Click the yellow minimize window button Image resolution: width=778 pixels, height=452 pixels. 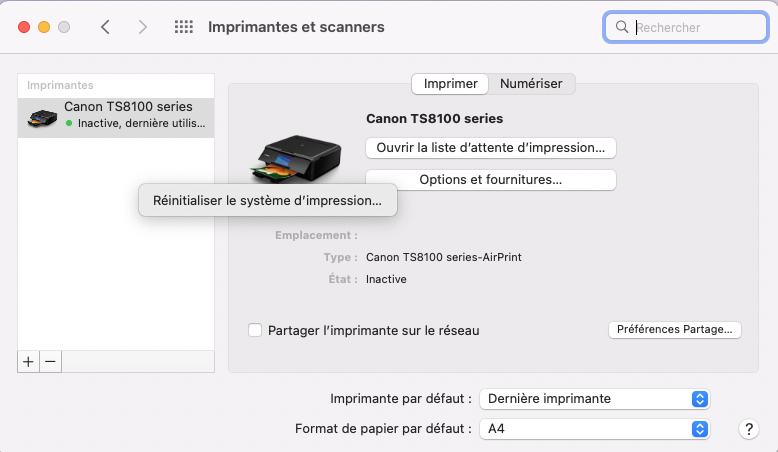[45, 27]
